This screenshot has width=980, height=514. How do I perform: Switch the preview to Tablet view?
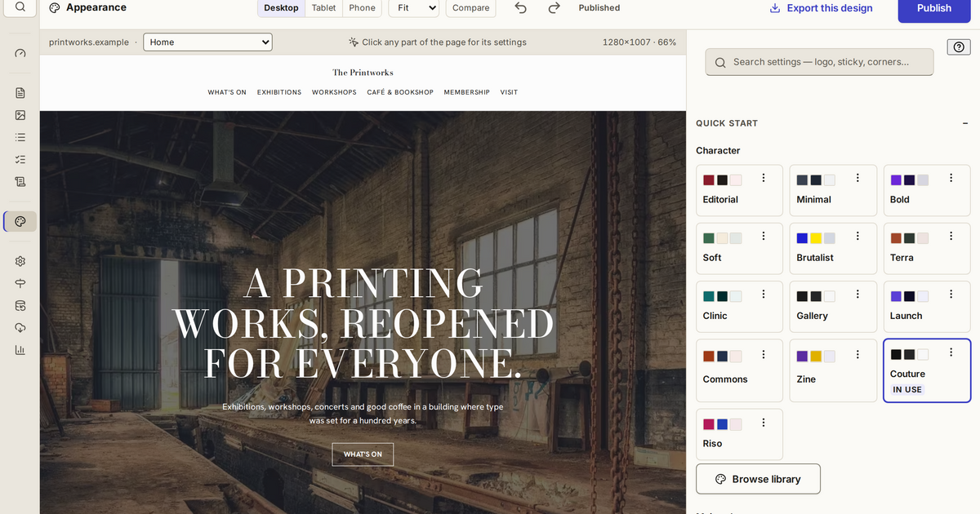tap(324, 7)
